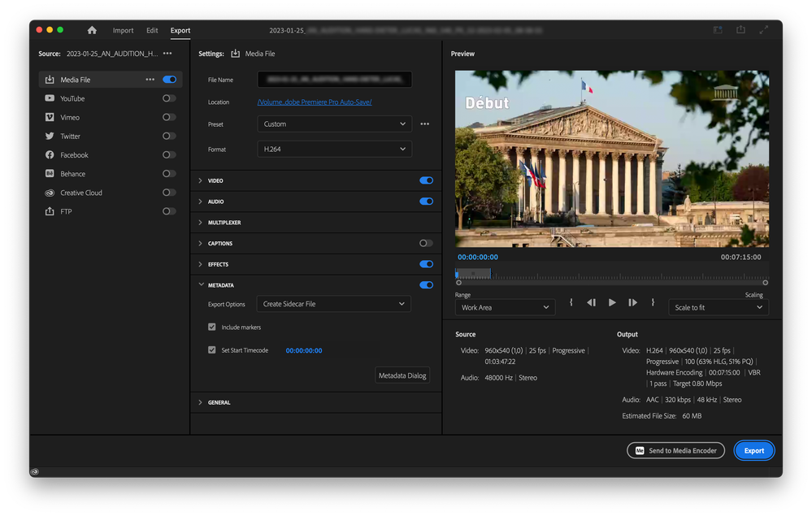
Task: Enable the Facebook export toggle
Action: (169, 155)
